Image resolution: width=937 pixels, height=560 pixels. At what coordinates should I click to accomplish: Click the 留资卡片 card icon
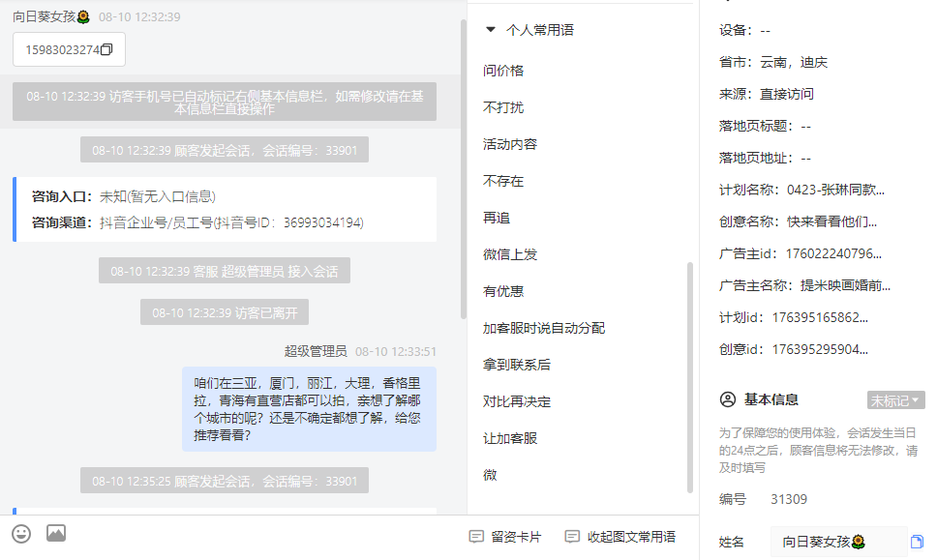coord(476,537)
